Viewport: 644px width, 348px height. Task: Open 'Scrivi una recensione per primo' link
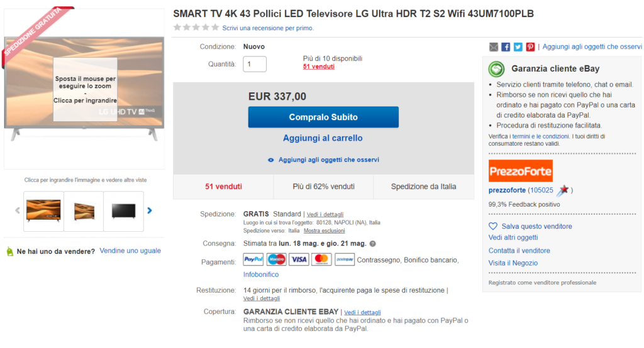(268, 28)
